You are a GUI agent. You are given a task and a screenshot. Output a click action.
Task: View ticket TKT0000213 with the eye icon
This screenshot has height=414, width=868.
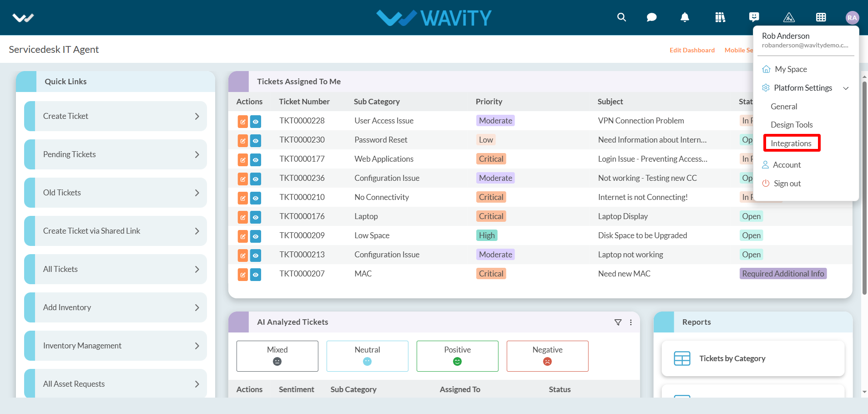coord(256,256)
